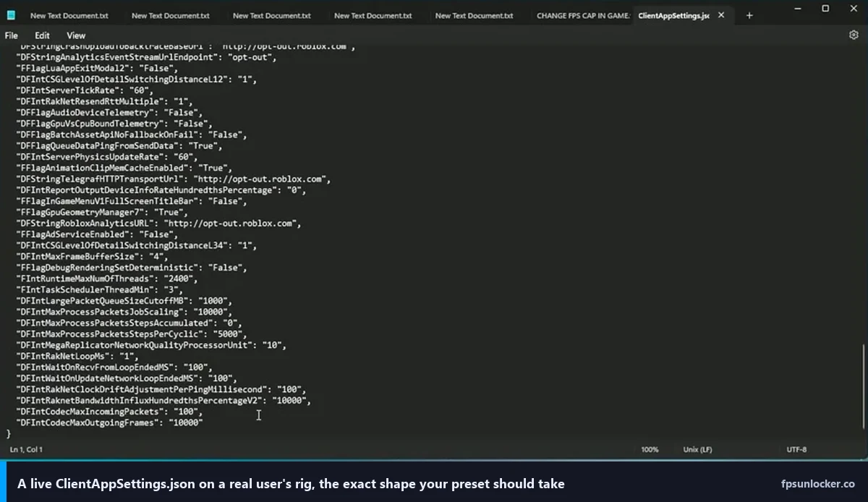This screenshot has width=868, height=502.
Task: Add a new tab with plus button
Action: point(749,15)
